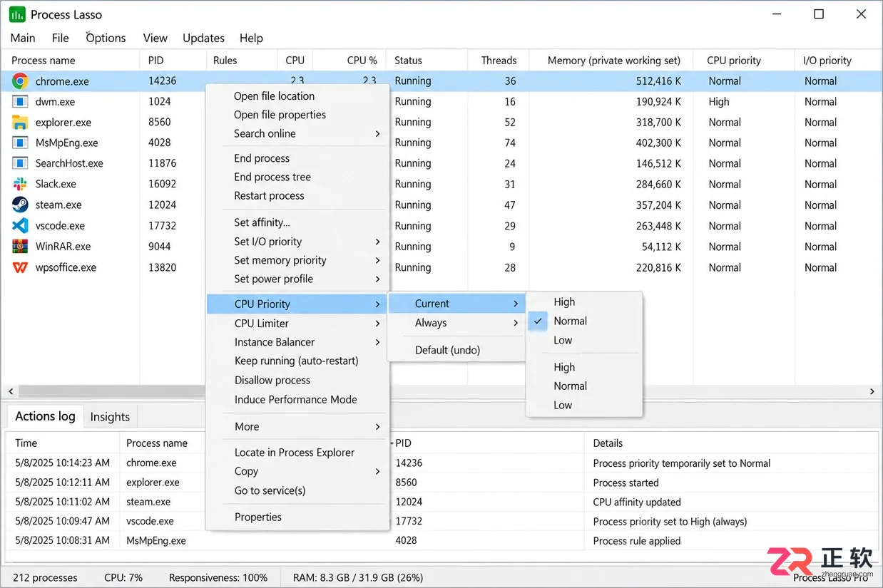Screen dimensions: 883x588
Task: Click the process list horizontal scrollbar thumb
Action: (111, 392)
